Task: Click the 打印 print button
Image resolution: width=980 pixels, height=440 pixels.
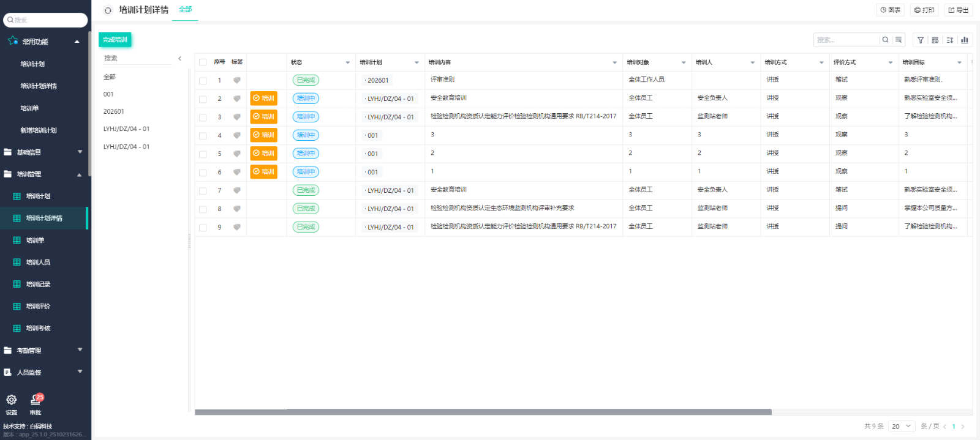Action: (924, 10)
